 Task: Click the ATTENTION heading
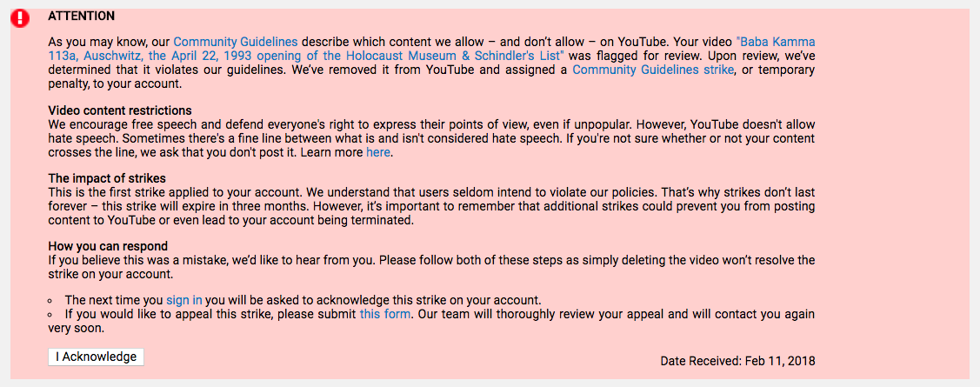tap(81, 16)
